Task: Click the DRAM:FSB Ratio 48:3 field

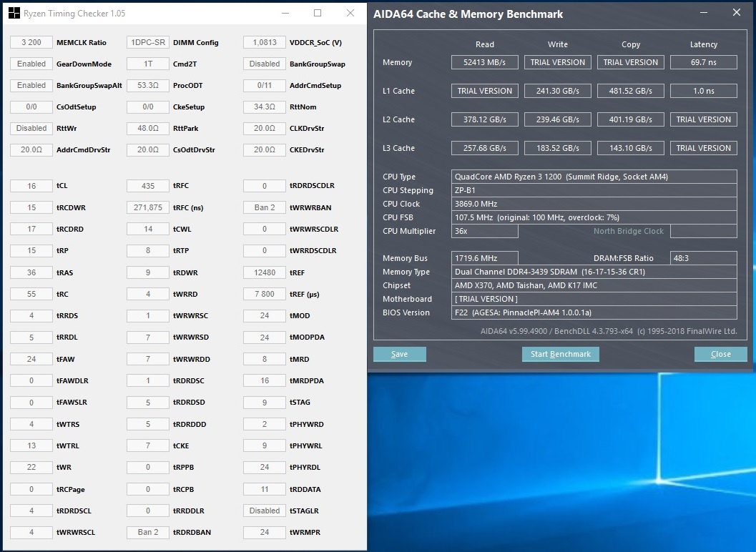Action: coord(704,258)
